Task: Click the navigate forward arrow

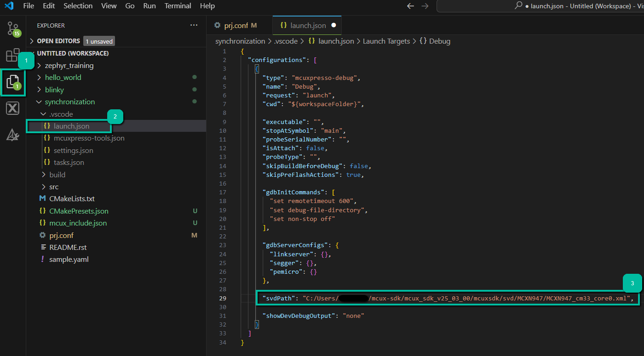Action: (425, 6)
